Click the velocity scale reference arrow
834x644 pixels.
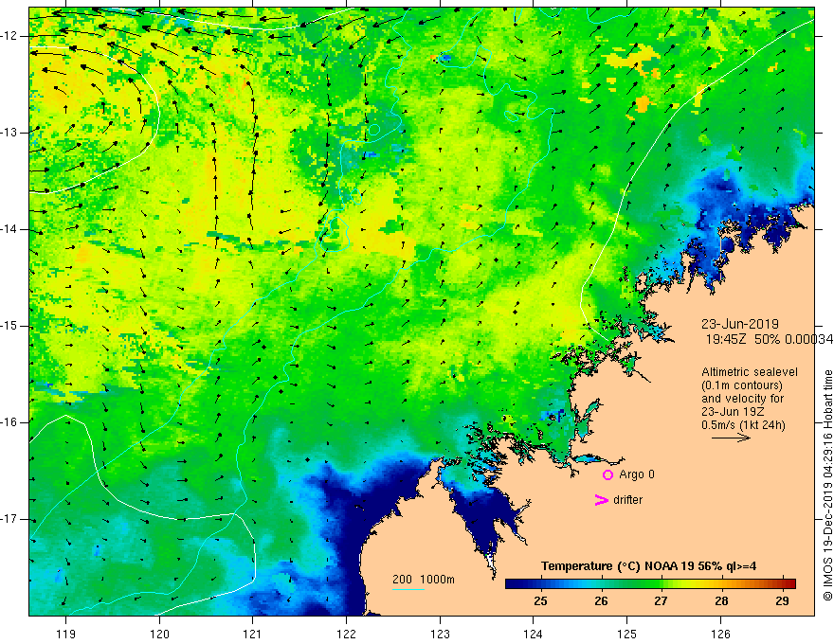point(731,438)
